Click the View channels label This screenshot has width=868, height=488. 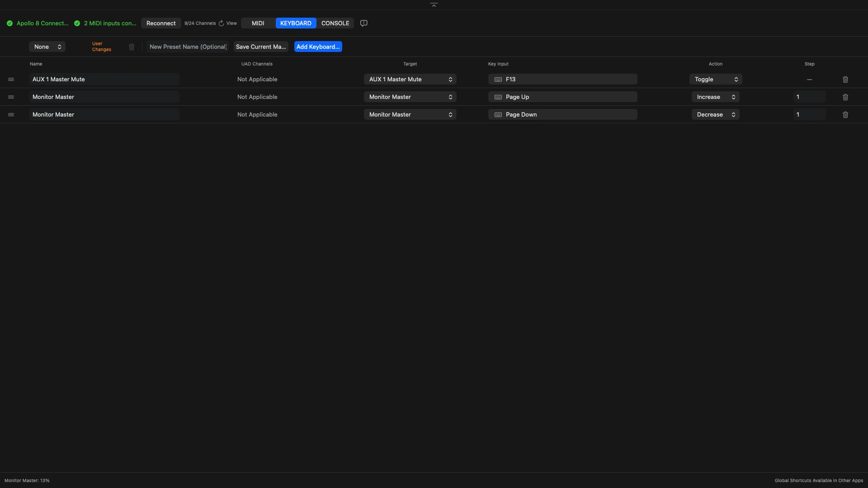pos(231,23)
